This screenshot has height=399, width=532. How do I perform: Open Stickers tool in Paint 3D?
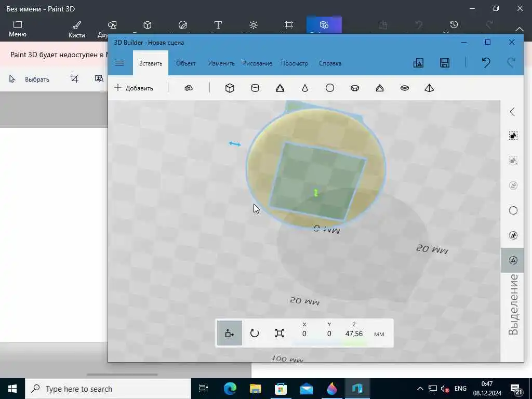click(183, 25)
